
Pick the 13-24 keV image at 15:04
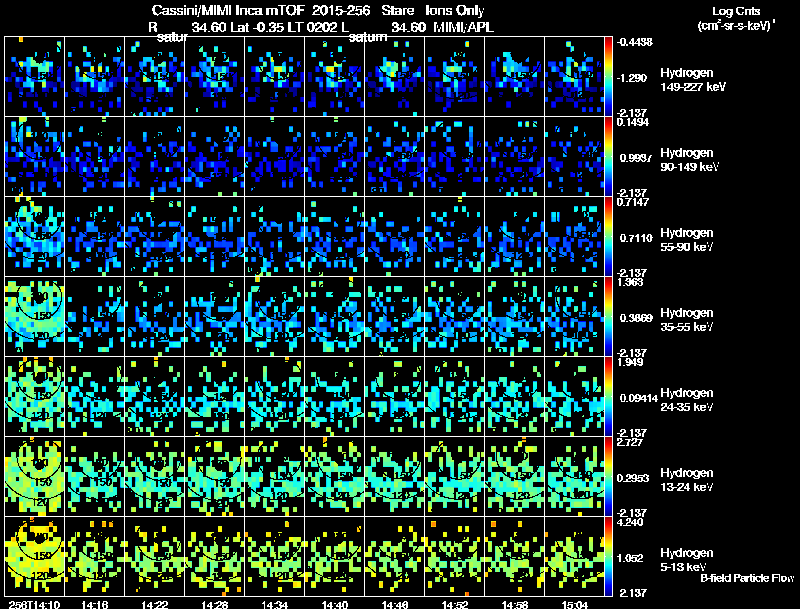pos(575,476)
